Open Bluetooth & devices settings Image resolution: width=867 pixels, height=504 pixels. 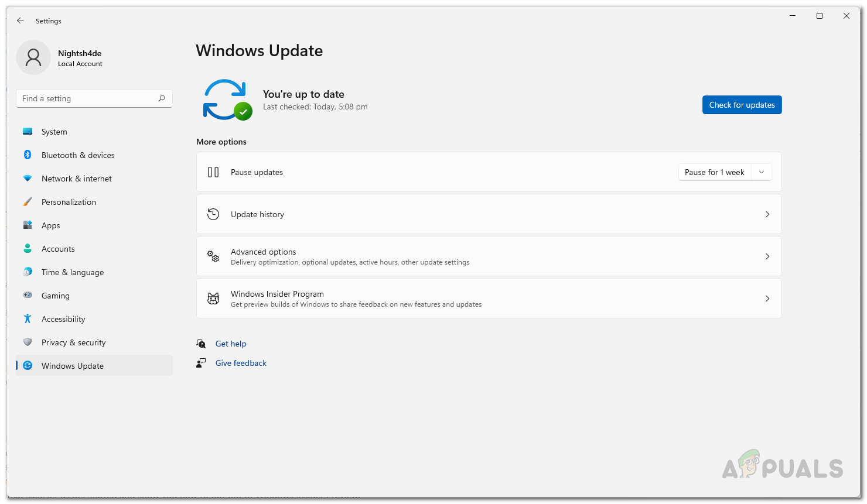pos(94,155)
